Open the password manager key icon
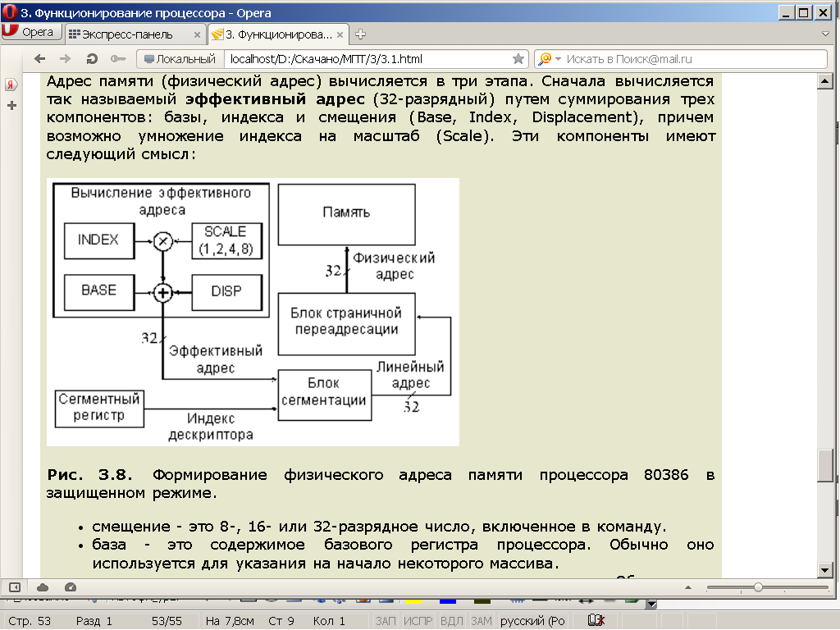 pyautogui.click(x=118, y=59)
